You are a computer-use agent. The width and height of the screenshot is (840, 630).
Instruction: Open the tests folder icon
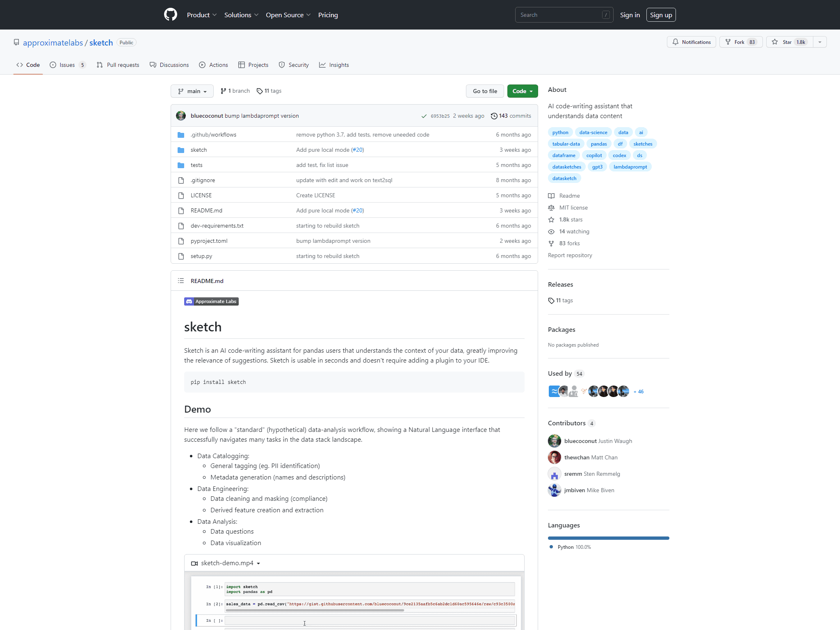click(181, 165)
